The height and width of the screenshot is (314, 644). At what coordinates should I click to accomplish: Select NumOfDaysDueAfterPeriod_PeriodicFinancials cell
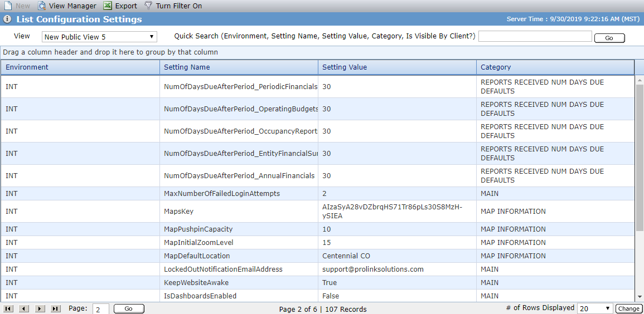(239, 87)
